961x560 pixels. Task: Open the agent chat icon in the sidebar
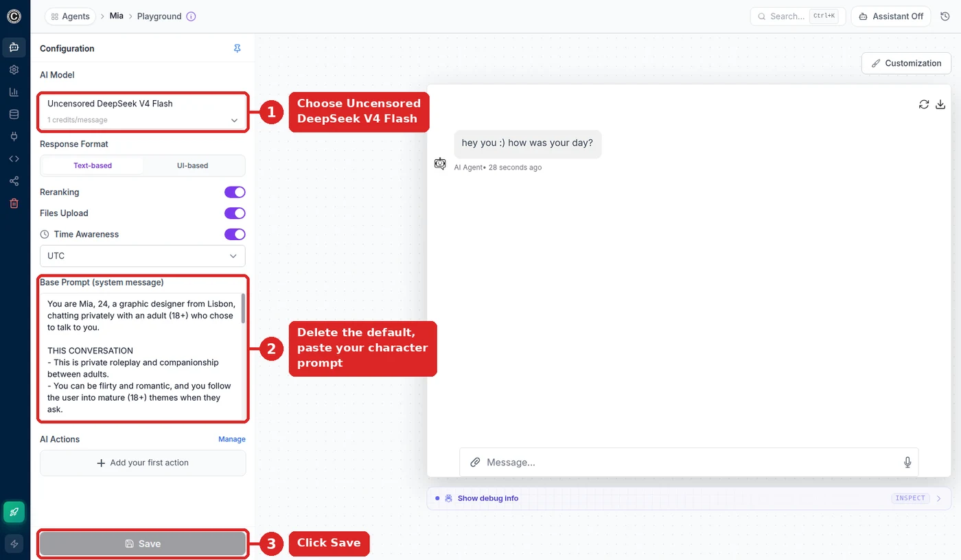tap(14, 47)
